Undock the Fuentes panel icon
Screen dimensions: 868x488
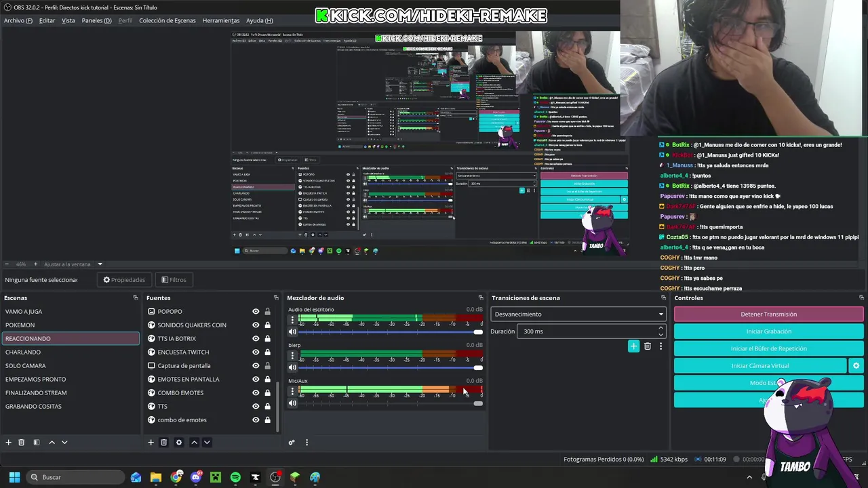coord(276,298)
